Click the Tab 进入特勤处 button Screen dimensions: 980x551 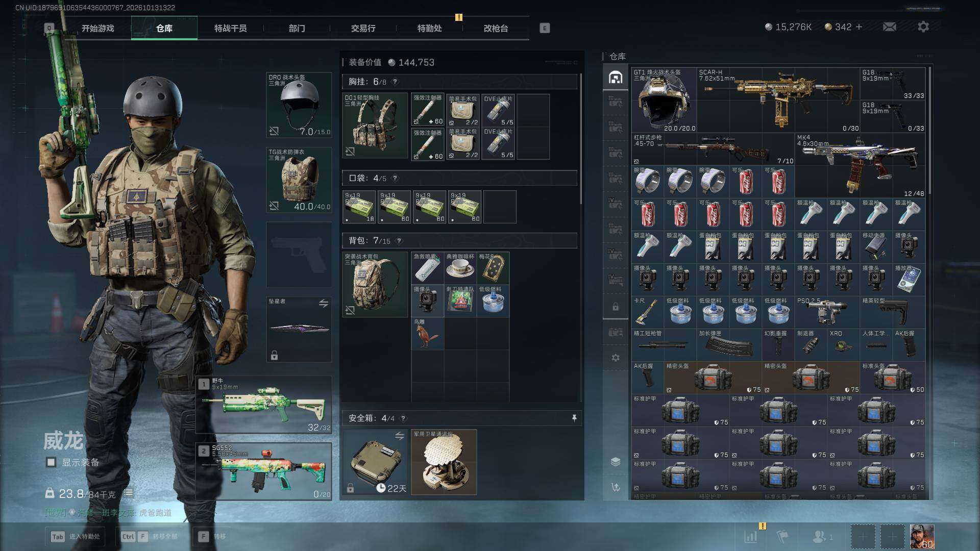coord(76,536)
